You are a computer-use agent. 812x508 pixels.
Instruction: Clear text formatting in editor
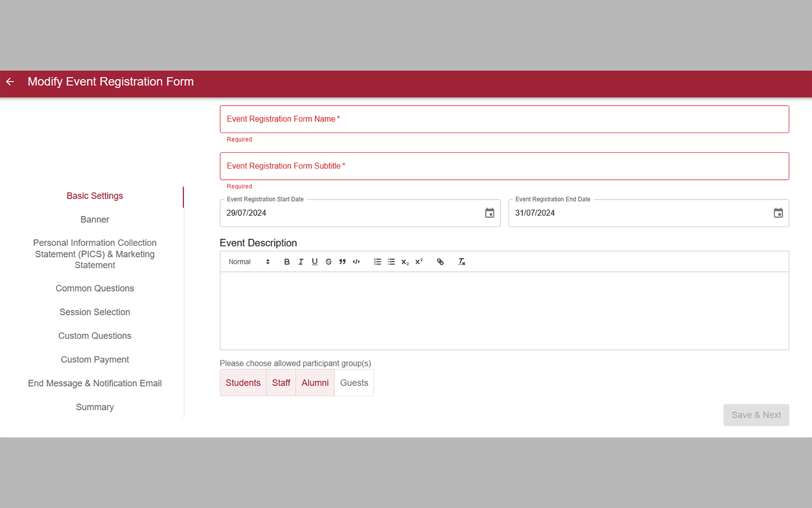point(461,262)
